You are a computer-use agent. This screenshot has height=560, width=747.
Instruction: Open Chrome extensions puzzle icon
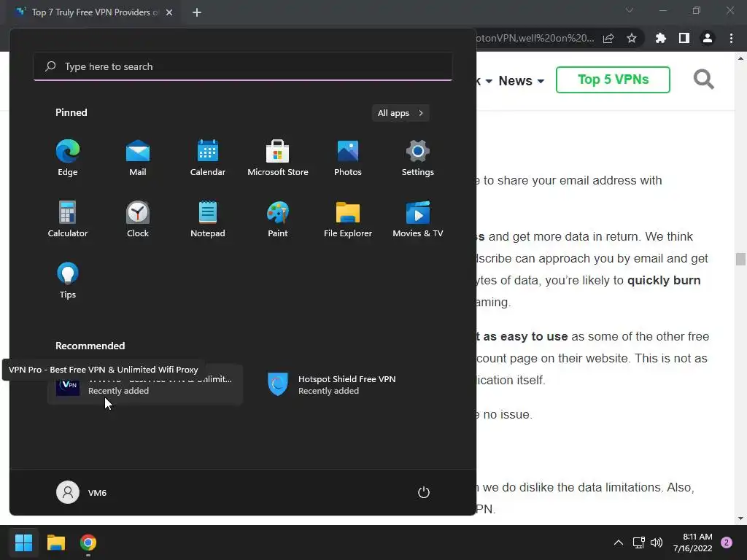[x=661, y=39]
